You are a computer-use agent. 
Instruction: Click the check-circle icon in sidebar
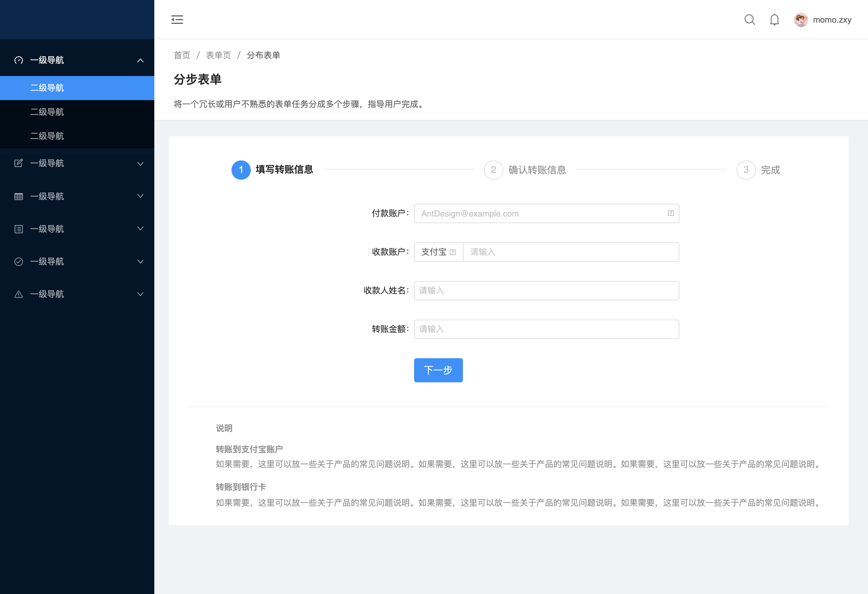tap(19, 261)
